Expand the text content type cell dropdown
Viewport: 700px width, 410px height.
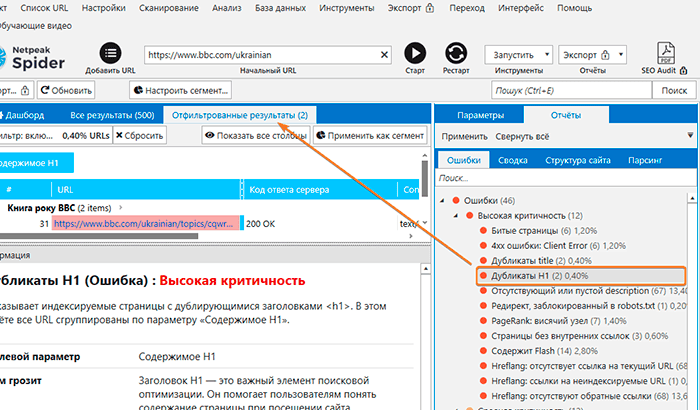pos(425,222)
